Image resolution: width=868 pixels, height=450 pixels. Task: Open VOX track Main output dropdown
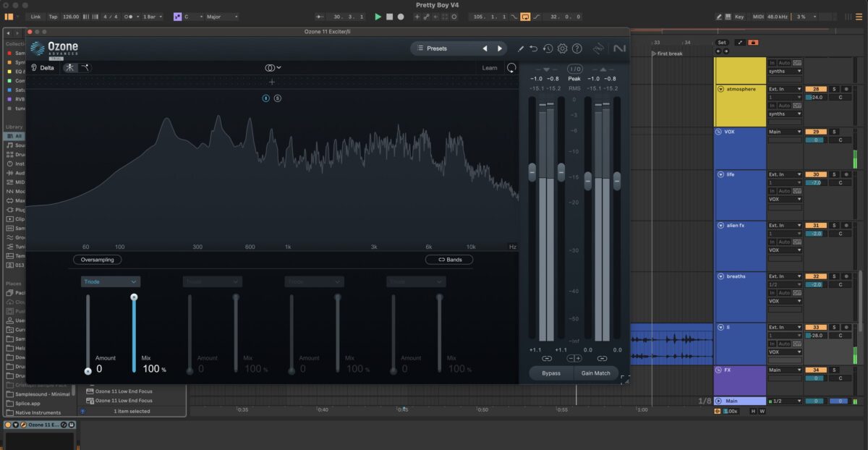point(785,132)
